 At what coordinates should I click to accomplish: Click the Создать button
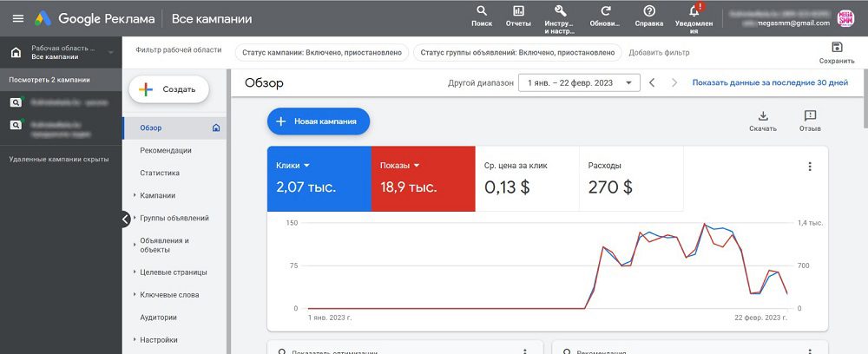(x=169, y=89)
